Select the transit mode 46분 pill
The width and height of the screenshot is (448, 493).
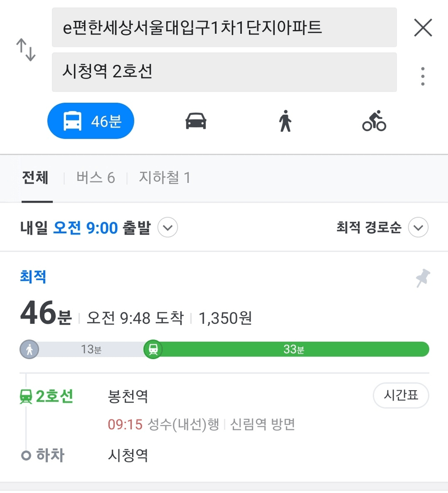pos(91,121)
